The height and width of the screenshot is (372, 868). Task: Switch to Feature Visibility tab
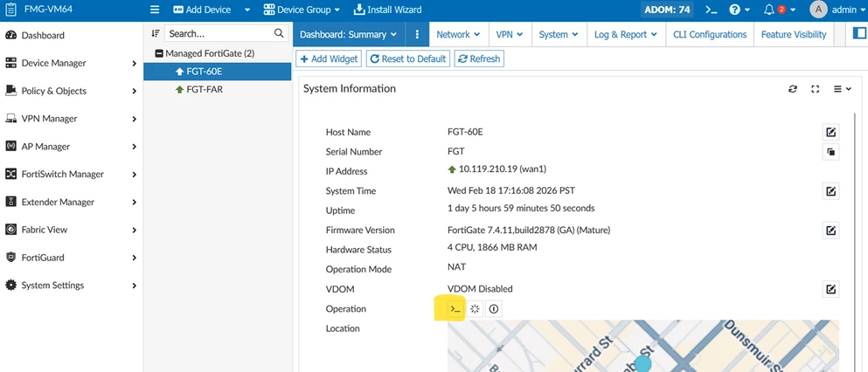[x=794, y=34]
